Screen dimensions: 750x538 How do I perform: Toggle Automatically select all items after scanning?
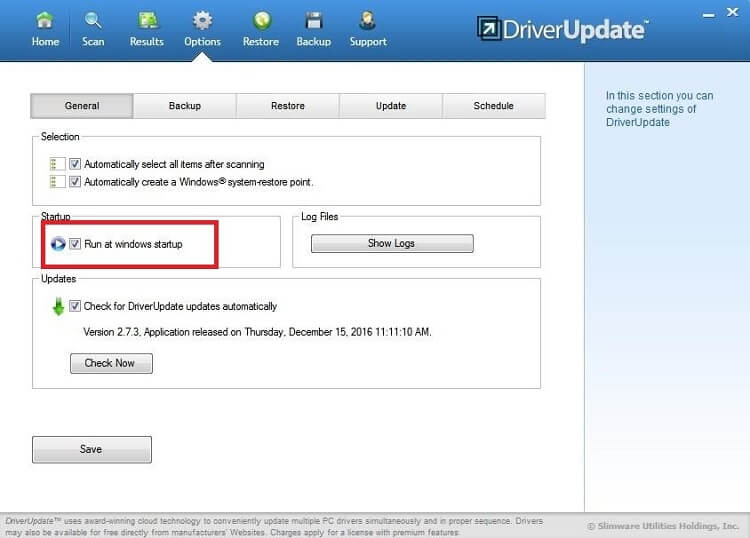(75, 164)
